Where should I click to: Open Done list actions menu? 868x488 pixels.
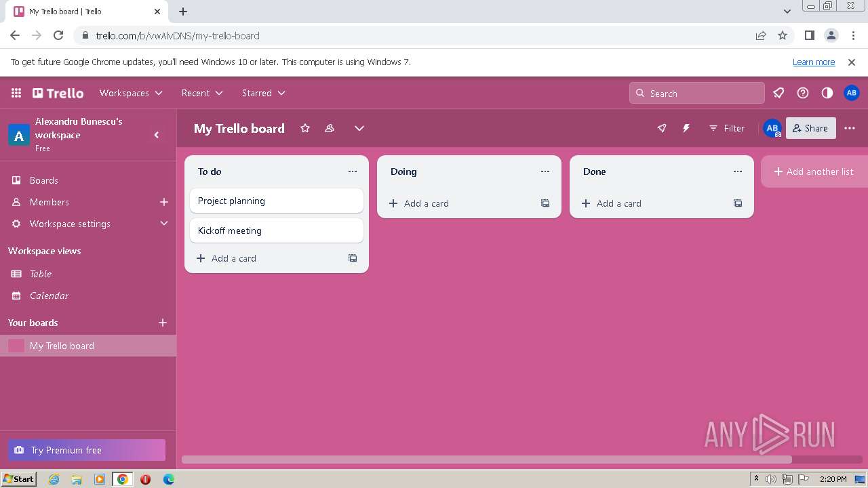point(738,171)
